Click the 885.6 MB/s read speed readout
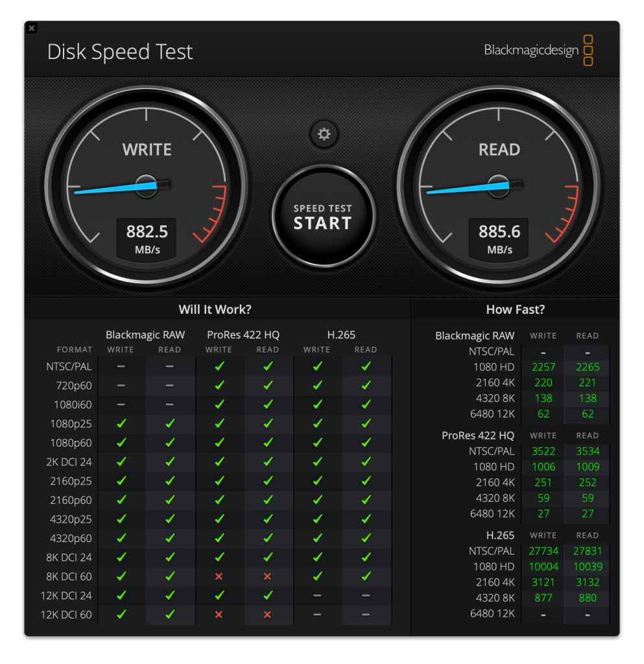The width and height of the screenshot is (644, 664). point(499,239)
